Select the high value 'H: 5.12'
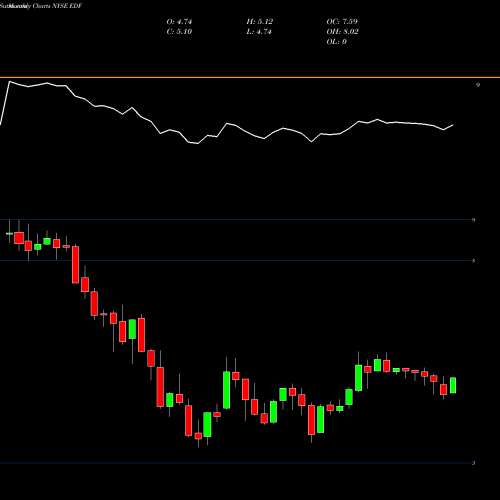The height and width of the screenshot is (500, 500). (x=259, y=22)
